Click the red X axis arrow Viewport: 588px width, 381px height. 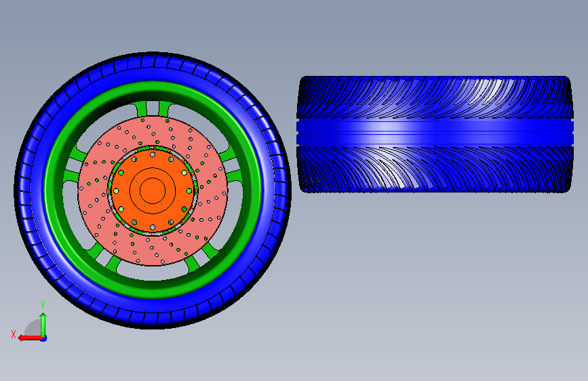[31, 338]
